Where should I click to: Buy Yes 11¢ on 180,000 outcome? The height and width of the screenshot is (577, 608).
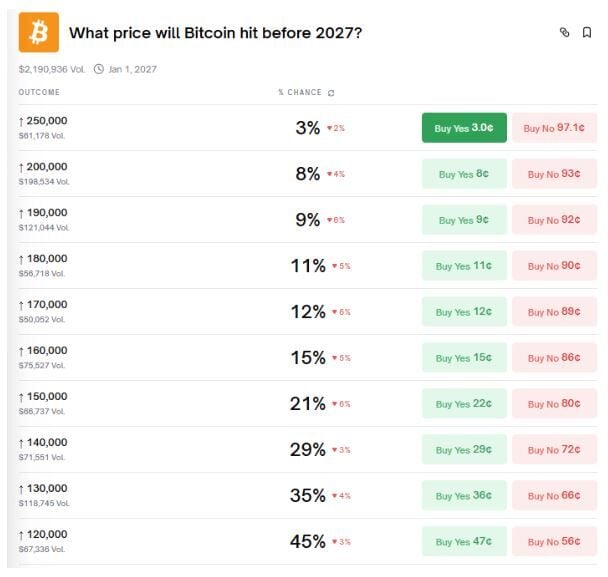pyautogui.click(x=464, y=266)
